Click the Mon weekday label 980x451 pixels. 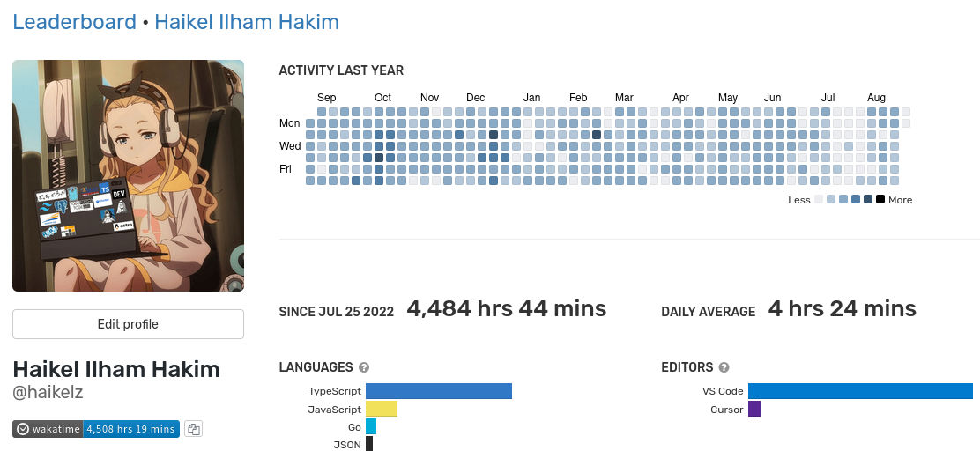(x=290, y=123)
